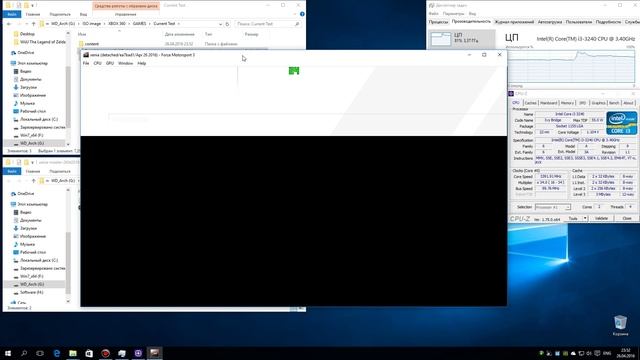Screen dimensions: 640x360
Task: Click ISO image in the top Explorer breadcrumb
Action: coord(91,24)
